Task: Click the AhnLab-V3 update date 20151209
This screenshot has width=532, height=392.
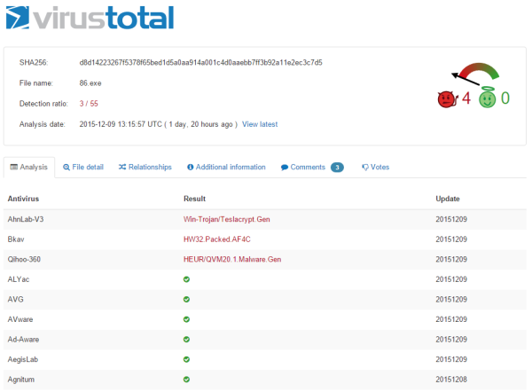Action: point(451,219)
